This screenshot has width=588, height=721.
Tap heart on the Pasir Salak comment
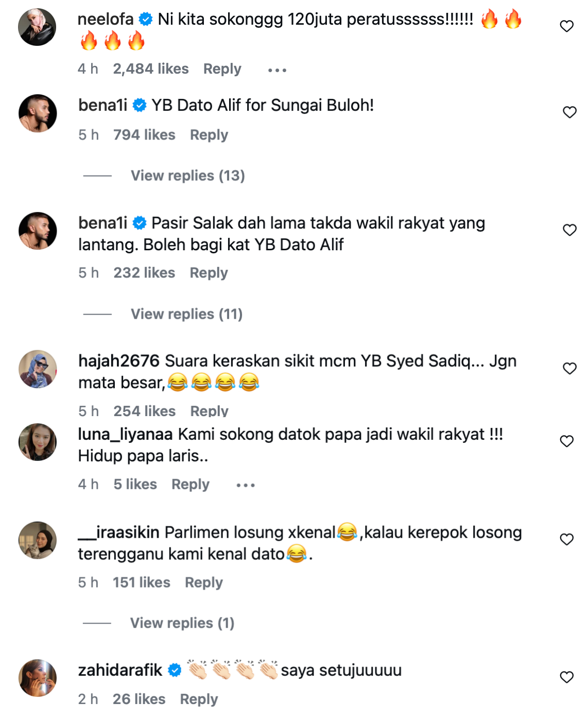[569, 230]
